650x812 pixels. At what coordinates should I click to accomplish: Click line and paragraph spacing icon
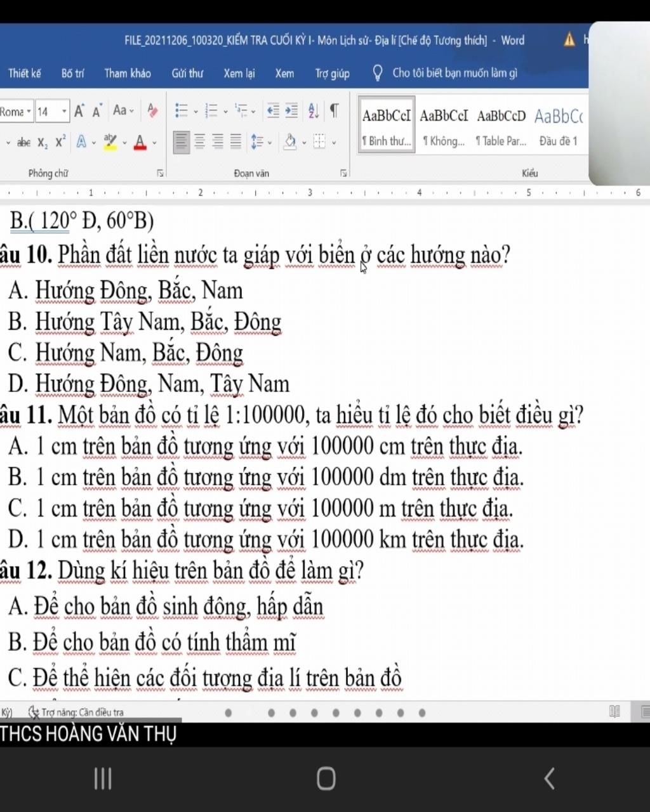[x=256, y=141]
